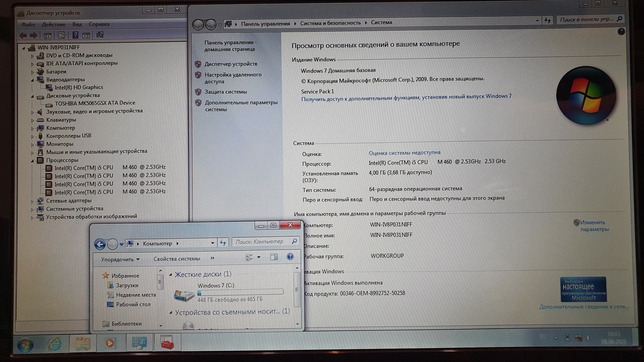Collapse the Процессоры tree node
The image size is (644, 362).
pyautogui.click(x=32, y=161)
